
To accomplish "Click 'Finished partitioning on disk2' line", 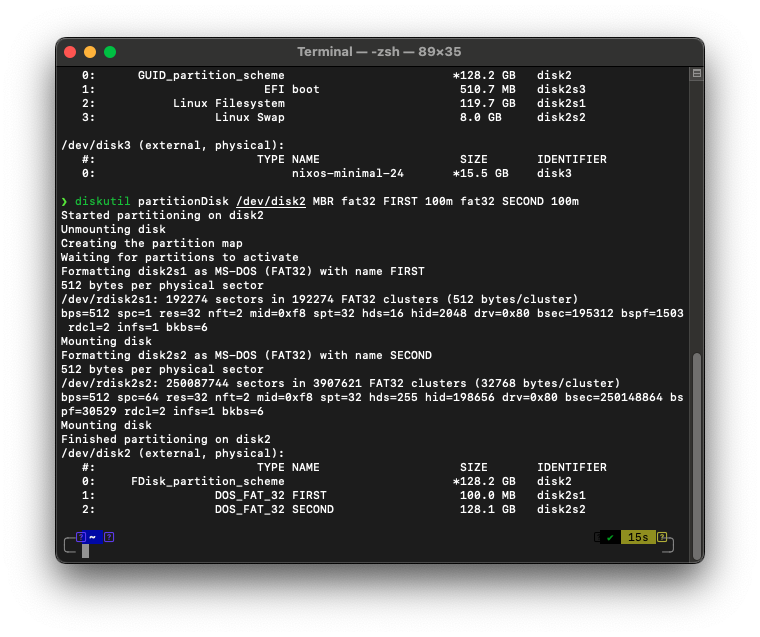I will [x=166, y=439].
